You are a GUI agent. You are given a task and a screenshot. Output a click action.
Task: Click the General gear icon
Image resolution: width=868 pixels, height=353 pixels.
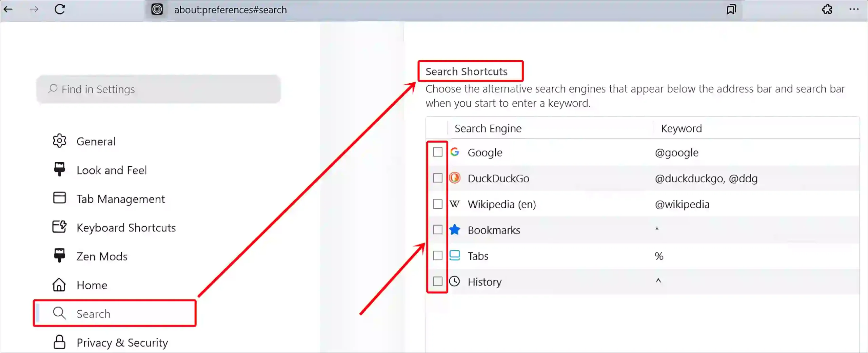(59, 141)
